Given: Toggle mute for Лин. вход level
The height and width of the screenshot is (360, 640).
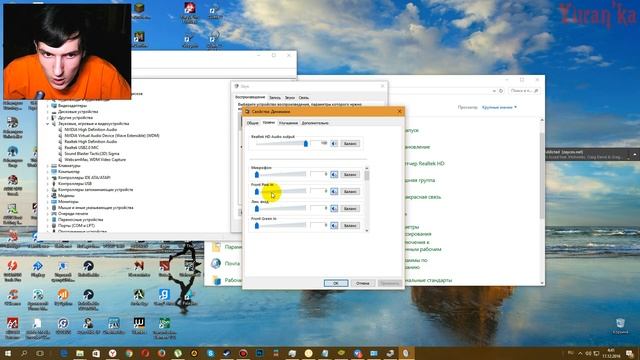Looking at the screenshot, I should click(x=334, y=209).
